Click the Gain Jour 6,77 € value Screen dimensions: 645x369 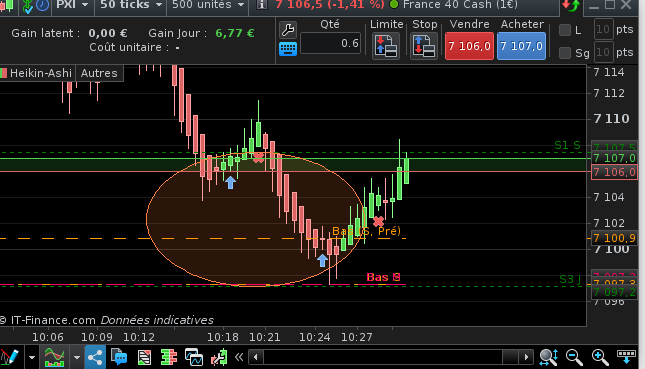(235, 33)
